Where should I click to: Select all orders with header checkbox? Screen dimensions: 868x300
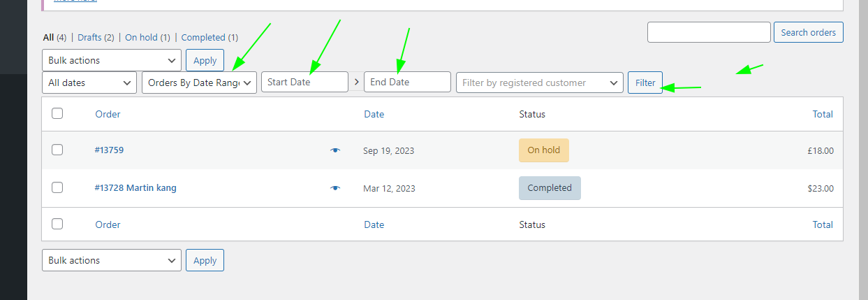tap(57, 113)
